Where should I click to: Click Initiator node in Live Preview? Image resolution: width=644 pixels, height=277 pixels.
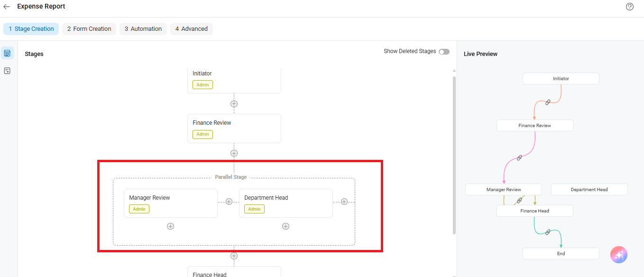[x=561, y=79]
